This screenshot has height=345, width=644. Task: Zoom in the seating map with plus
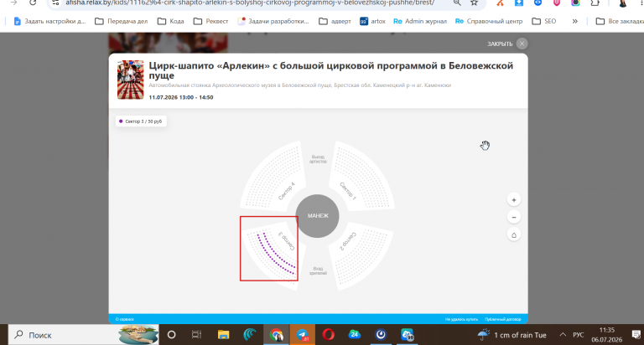(514, 200)
